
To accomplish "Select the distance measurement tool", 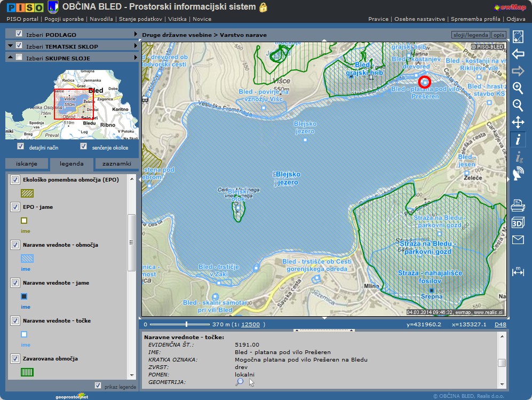I will pyautogui.click(x=518, y=271).
